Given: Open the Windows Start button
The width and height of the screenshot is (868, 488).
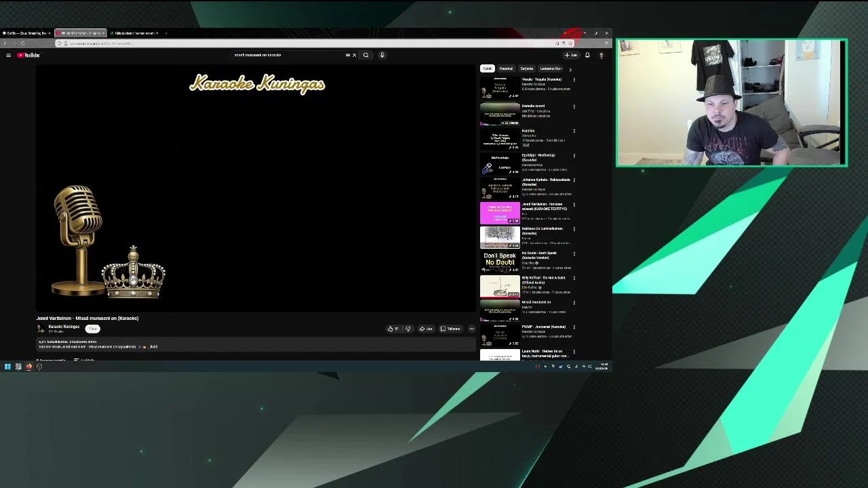Looking at the screenshot, I should [x=7, y=367].
